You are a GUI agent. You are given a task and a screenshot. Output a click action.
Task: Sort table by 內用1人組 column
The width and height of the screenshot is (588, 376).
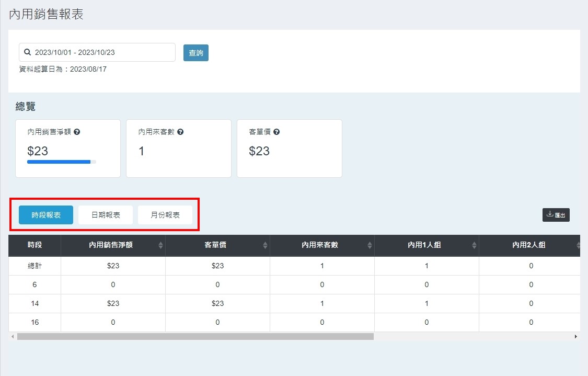click(x=474, y=245)
